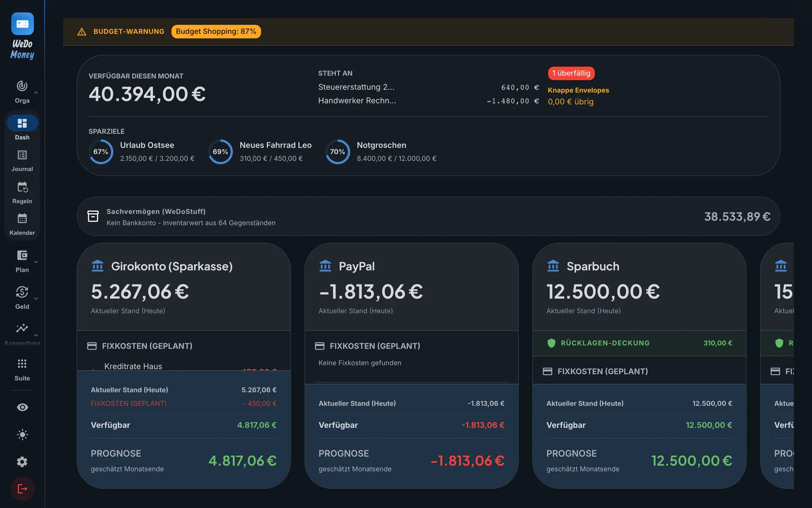Open the Kalender page

point(22,224)
